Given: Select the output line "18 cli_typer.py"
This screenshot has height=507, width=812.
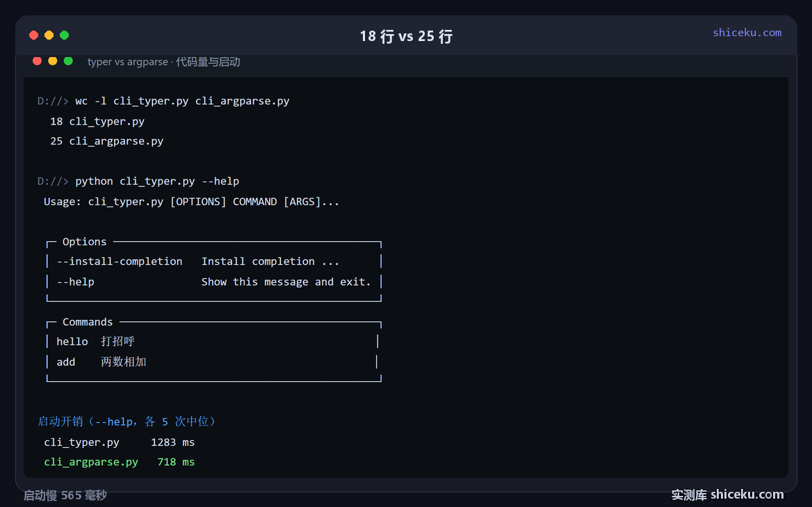Looking at the screenshot, I should (x=97, y=121).
